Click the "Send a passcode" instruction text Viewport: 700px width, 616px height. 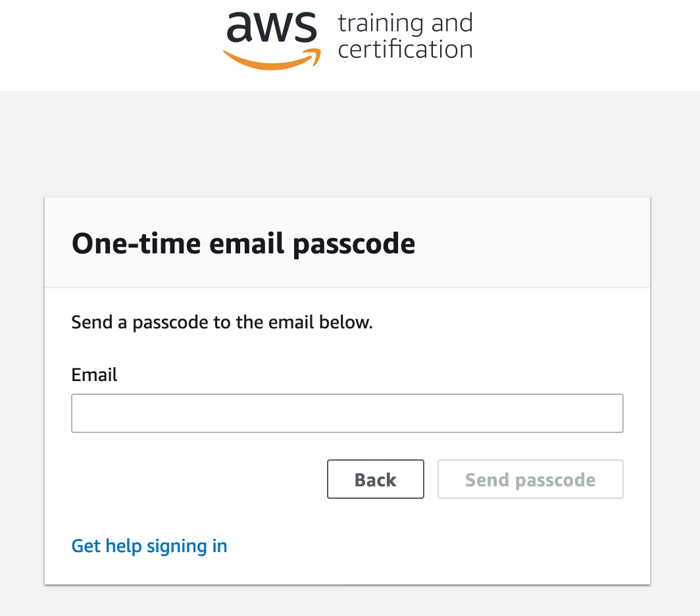[222, 322]
